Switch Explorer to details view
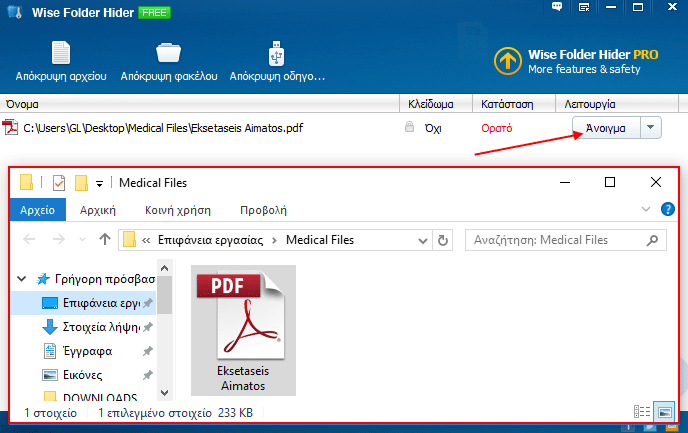 tap(641, 412)
